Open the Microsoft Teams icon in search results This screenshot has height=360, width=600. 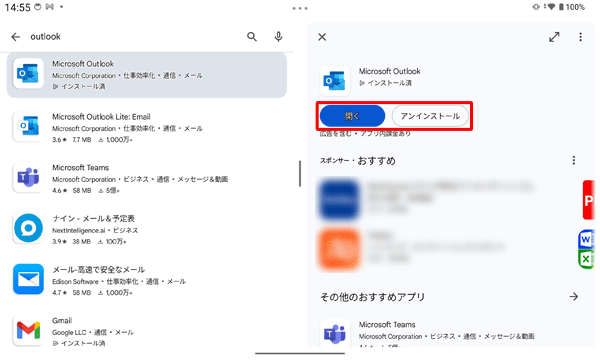click(x=28, y=177)
